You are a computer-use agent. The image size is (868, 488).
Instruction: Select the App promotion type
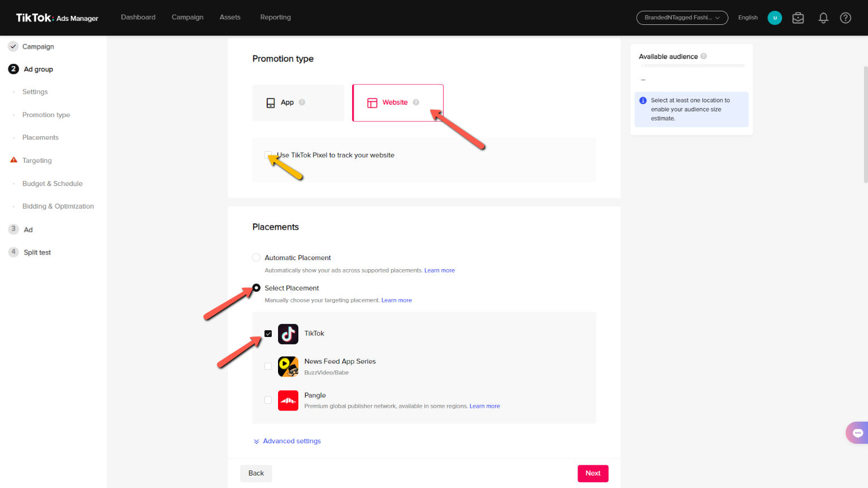click(x=298, y=103)
